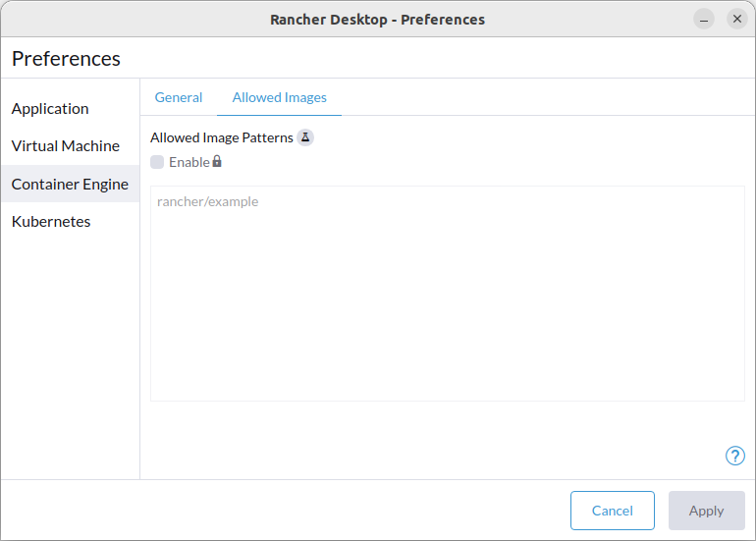Click the experimental flask icon
This screenshot has height=541, width=756.
click(x=305, y=137)
